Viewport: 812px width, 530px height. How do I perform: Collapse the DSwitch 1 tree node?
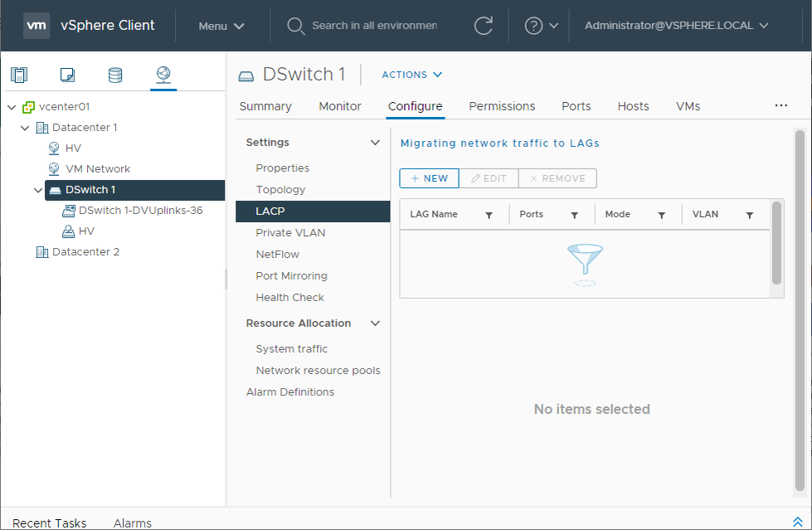(38, 190)
